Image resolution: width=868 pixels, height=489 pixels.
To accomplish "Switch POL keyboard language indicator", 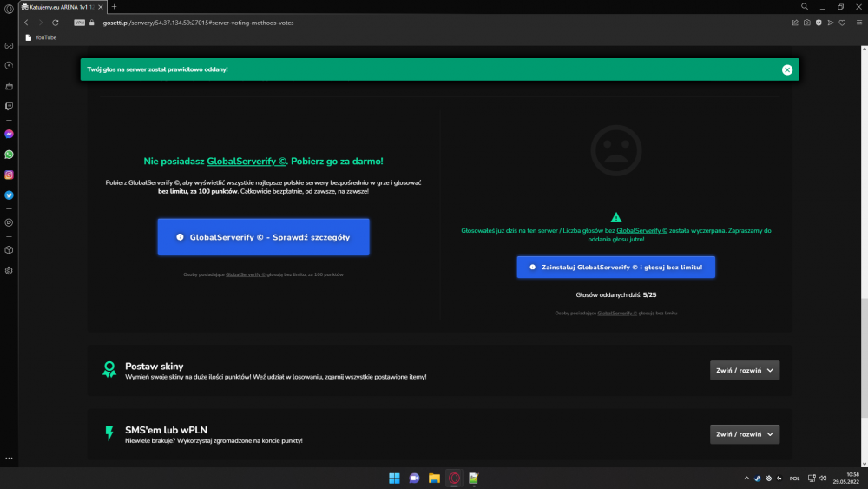I will [x=794, y=479].
